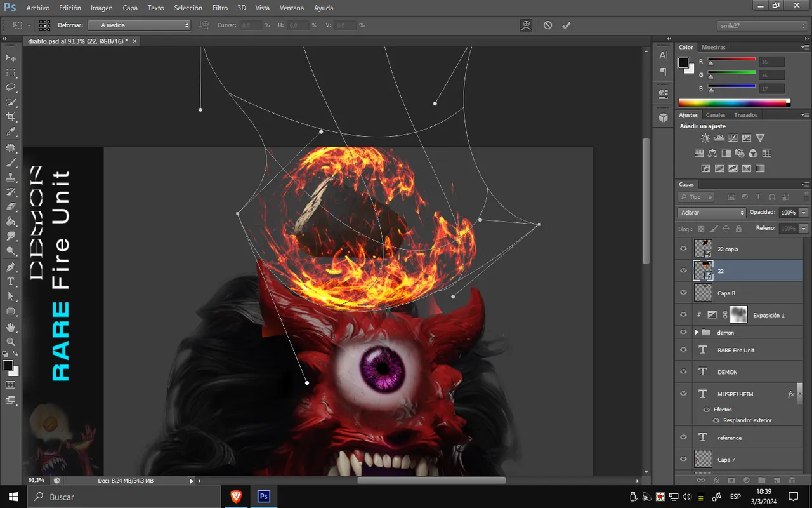Commit the warp with the checkmark icon
The image size is (812, 508).
point(566,25)
